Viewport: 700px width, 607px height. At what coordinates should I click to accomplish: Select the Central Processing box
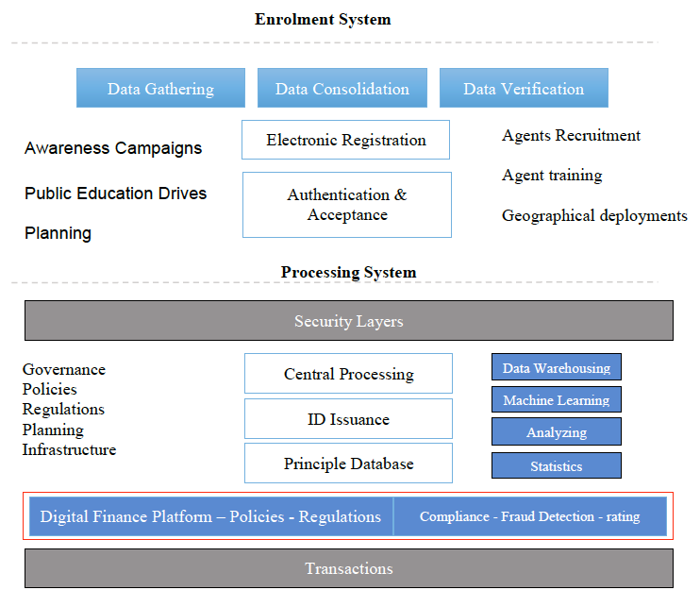click(349, 374)
